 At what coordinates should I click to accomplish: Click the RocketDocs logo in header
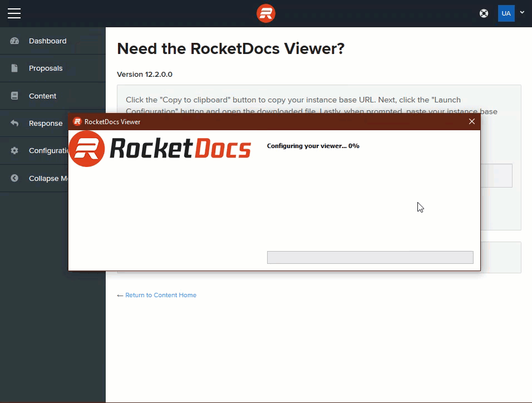[x=265, y=13]
